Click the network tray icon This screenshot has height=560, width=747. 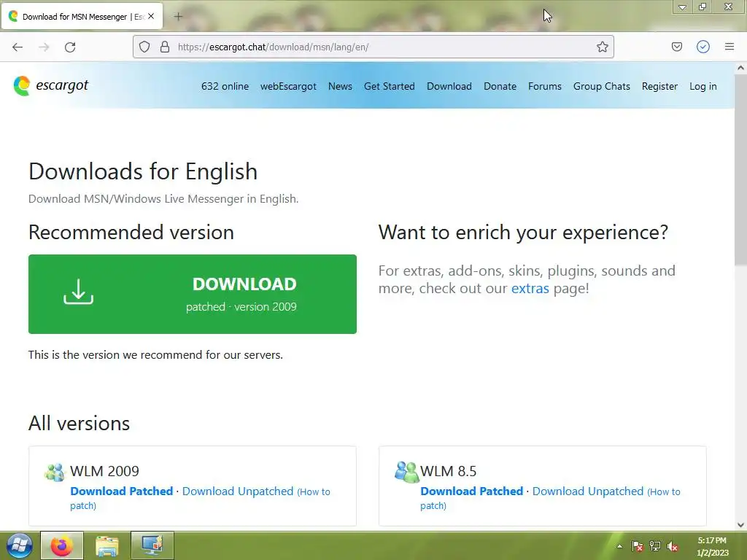(655, 546)
